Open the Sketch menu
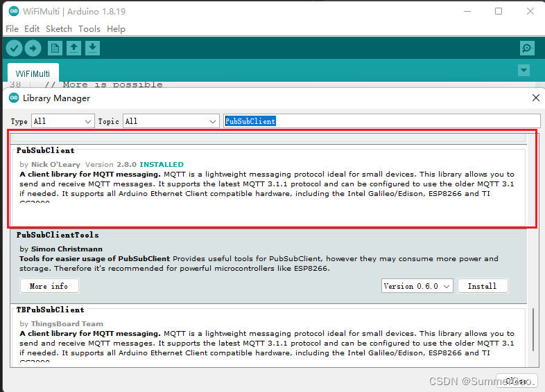This screenshot has height=392, width=545. [x=59, y=29]
